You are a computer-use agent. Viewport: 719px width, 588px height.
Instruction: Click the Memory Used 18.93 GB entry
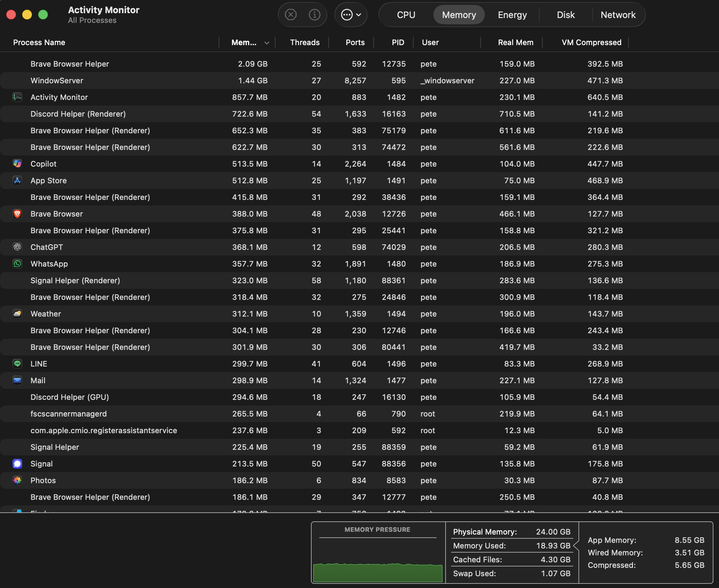(512, 546)
